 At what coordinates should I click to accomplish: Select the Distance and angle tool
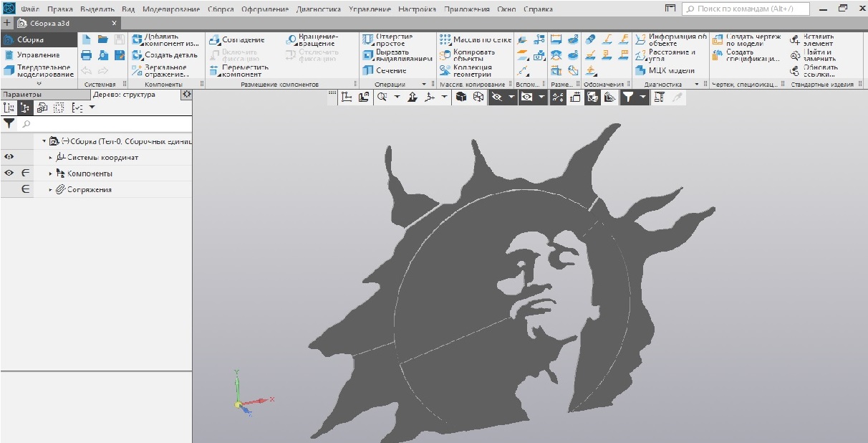tap(665, 55)
